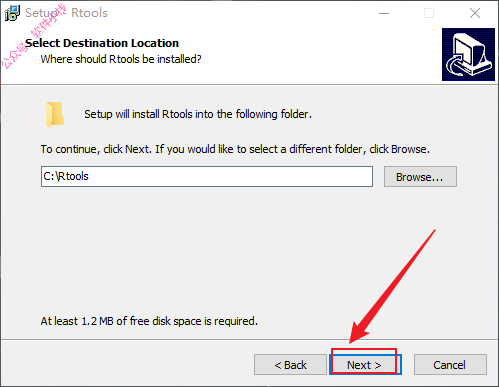Click the C:\Rtools destination path field
The height and width of the screenshot is (387, 499).
[x=207, y=176]
